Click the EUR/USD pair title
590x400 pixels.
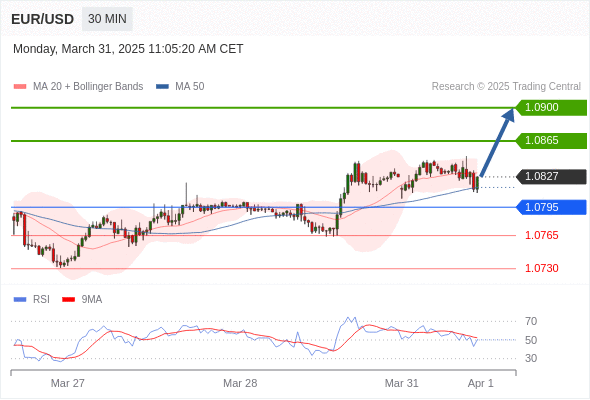coord(43,19)
